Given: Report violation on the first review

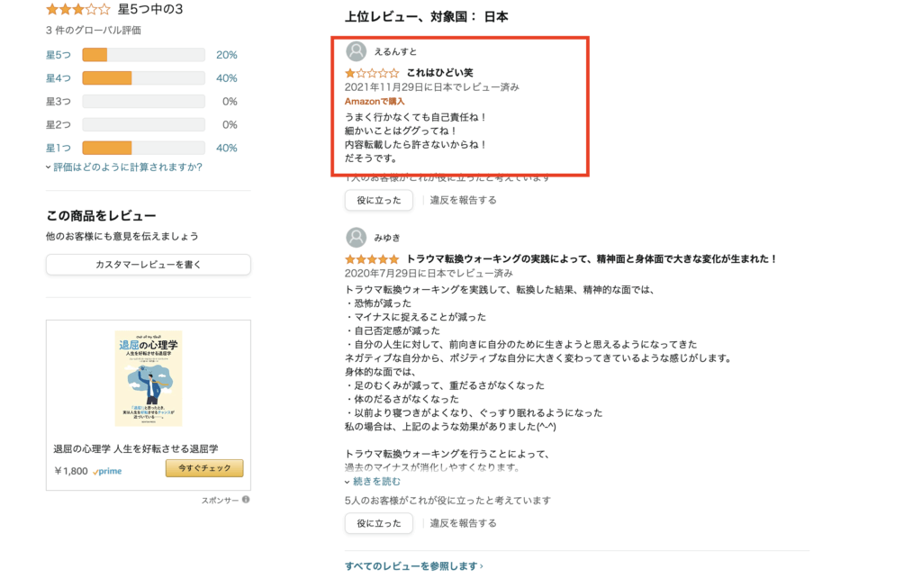Looking at the screenshot, I should pyautogui.click(x=463, y=200).
